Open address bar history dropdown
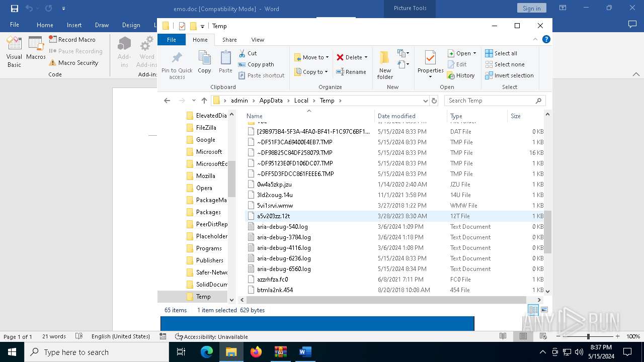This screenshot has width=644, height=362. [426, 101]
